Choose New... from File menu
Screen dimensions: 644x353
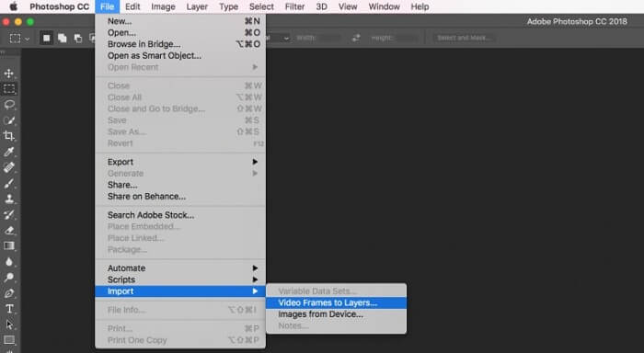(x=180, y=21)
